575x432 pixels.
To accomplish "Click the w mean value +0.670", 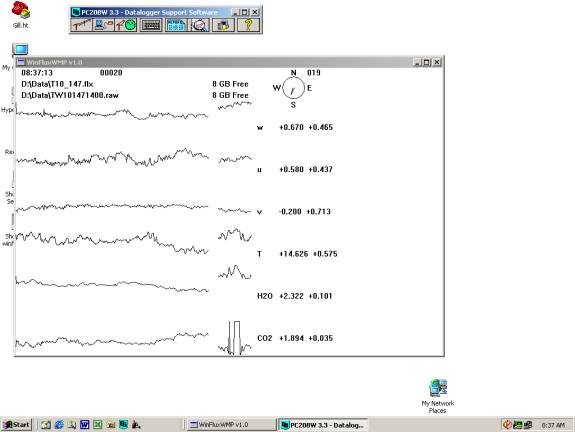I will pos(292,127).
